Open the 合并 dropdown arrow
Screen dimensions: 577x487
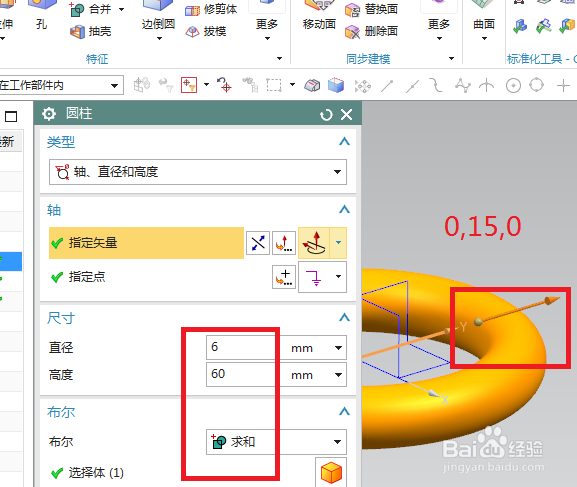point(121,9)
